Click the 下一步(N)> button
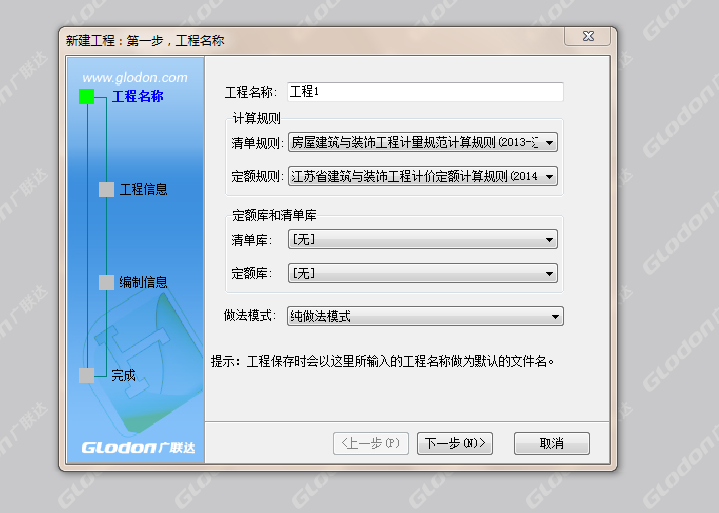This screenshot has height=513, width=719. click(455, 443)
